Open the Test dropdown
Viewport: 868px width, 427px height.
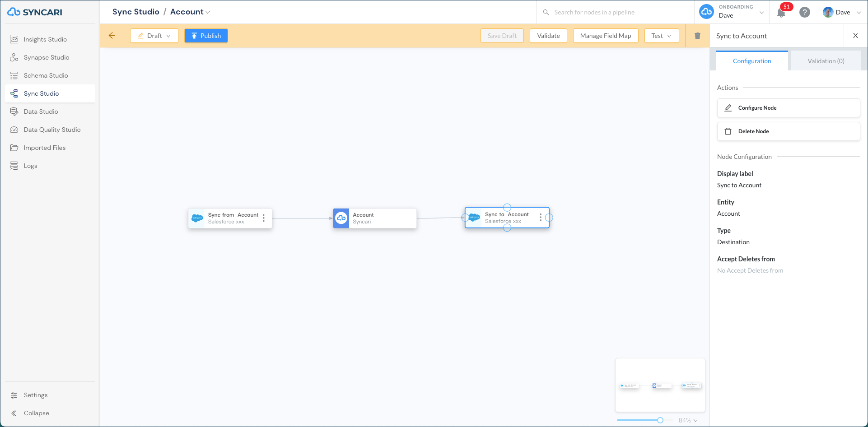pos(662,36)
